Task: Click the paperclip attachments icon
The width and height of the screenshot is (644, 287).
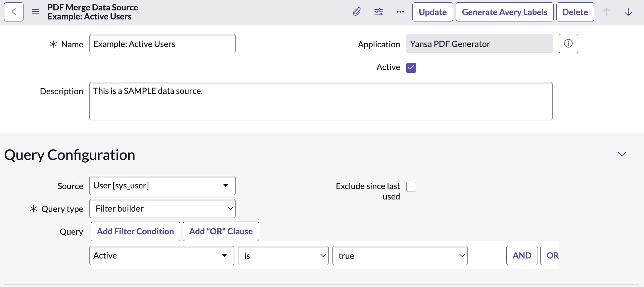Action: click(x=357, y=12)
